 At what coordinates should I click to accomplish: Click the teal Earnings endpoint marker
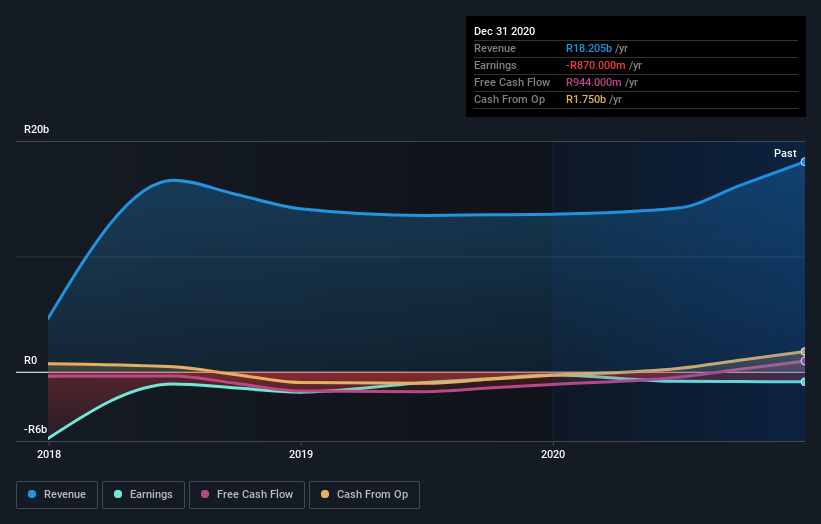pyautogui.click(x=803, y=382)
